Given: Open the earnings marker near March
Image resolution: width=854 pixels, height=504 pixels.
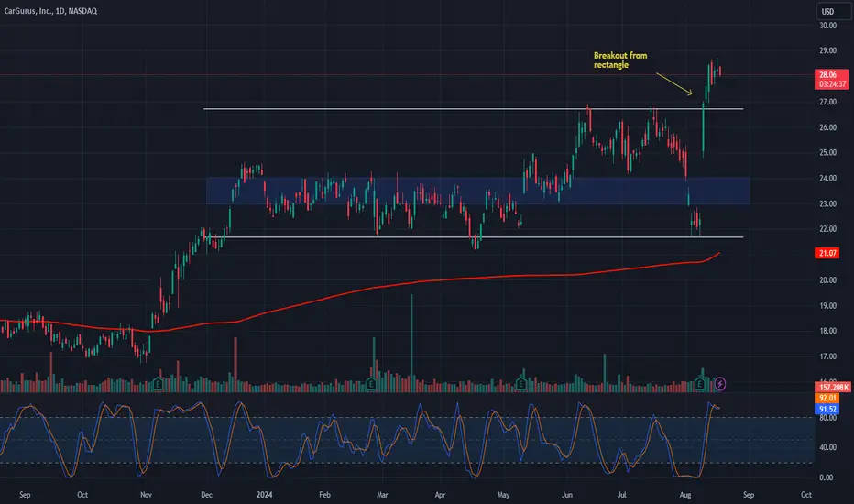Looking at the screenshot, I should click(x=371, y=384).
